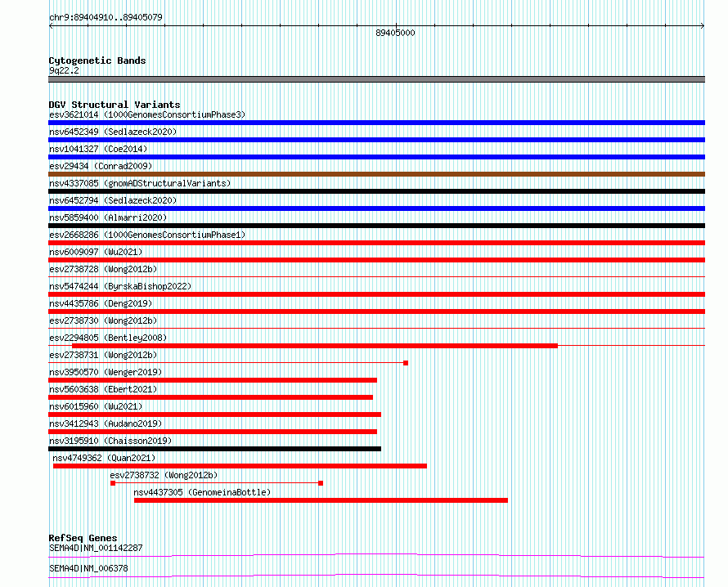Click the red bar of nsv4437305 GenomeinaBottle
728x587 pixels.
[321, 500]
